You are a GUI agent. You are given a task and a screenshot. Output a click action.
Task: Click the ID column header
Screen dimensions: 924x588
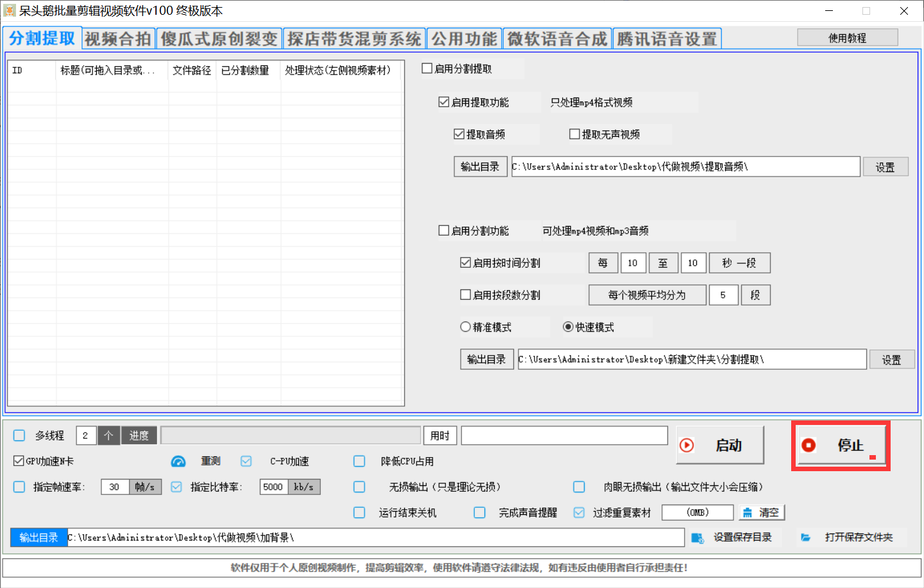[32, 70]
